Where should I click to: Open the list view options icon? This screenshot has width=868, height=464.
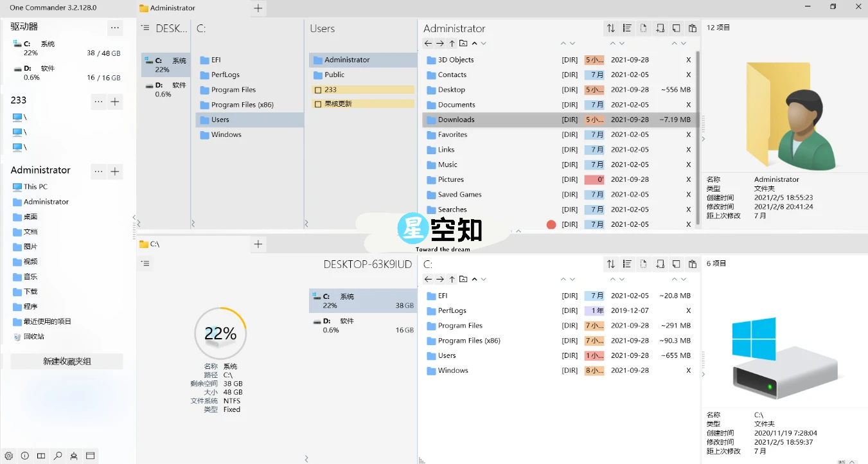coord(626,28)
